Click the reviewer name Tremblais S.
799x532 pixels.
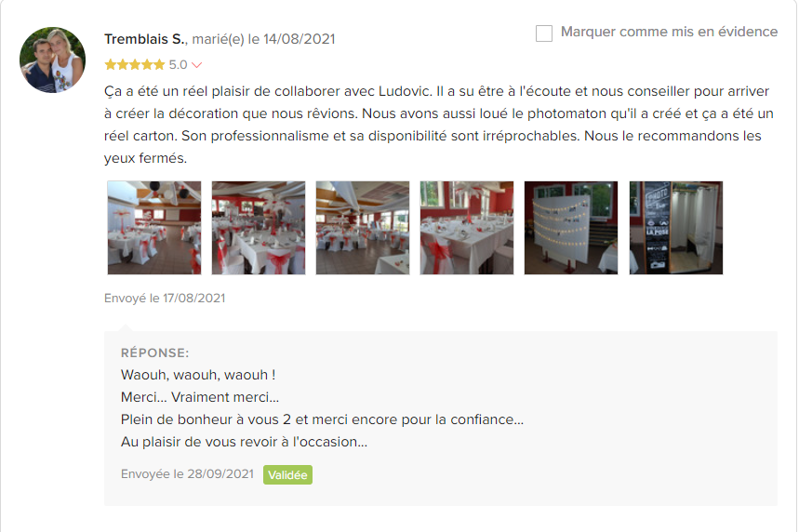pyautogui.click(x=146, y=39)
